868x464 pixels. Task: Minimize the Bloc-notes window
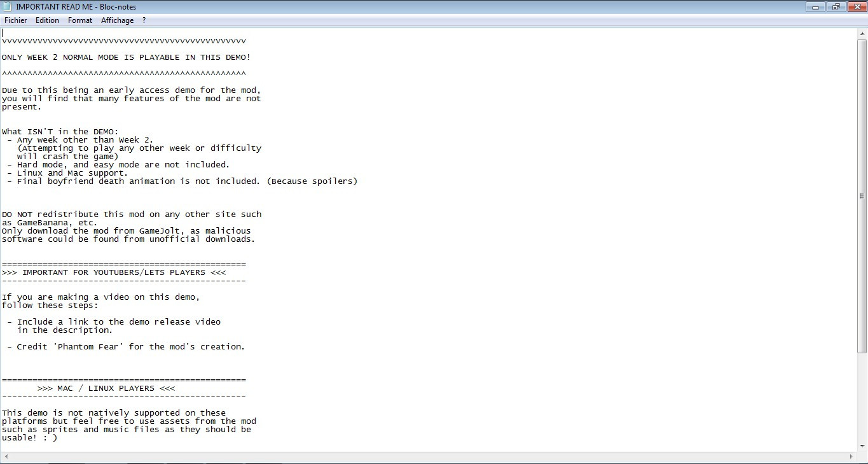tap(815, 7)
